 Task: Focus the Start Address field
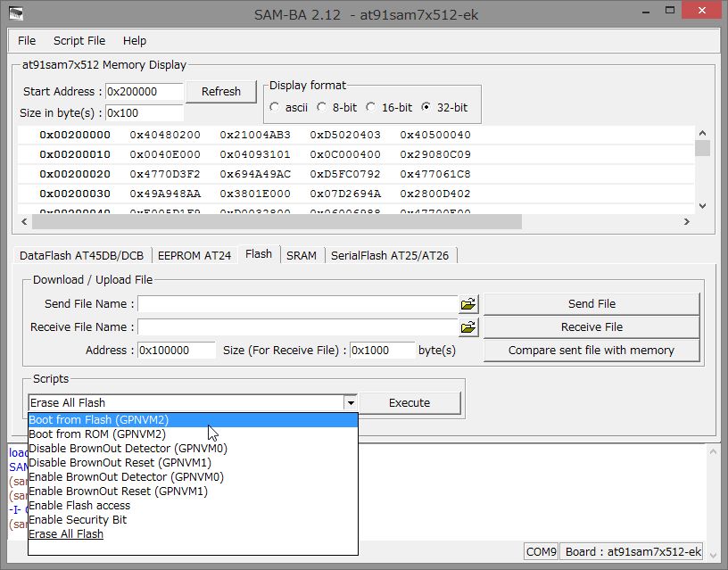[x=145, y=92]
